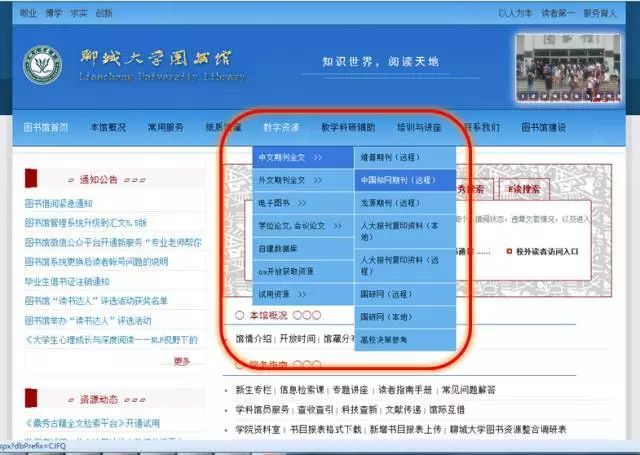Viewport: 640px width, 455px height.
Task: Go to 图书馆首页 in navigation bar
Action: click(x=46, y=127)
